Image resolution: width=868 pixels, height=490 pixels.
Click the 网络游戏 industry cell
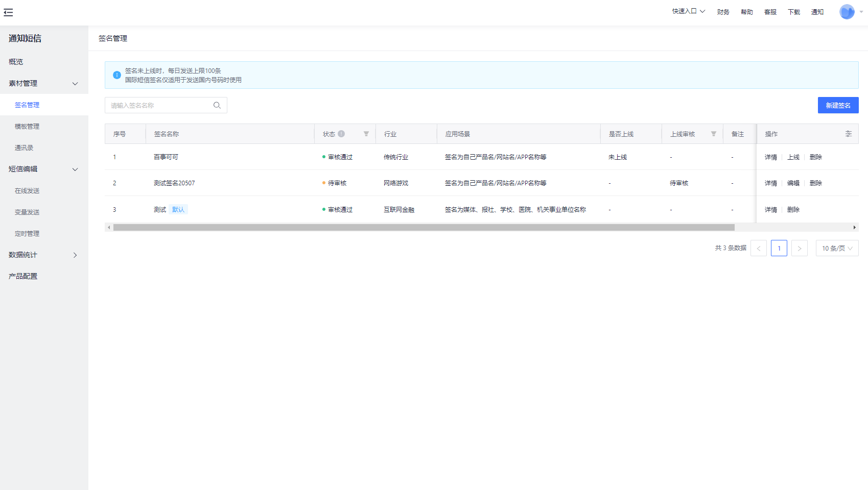pyautogui.click(x=396, y=183)
